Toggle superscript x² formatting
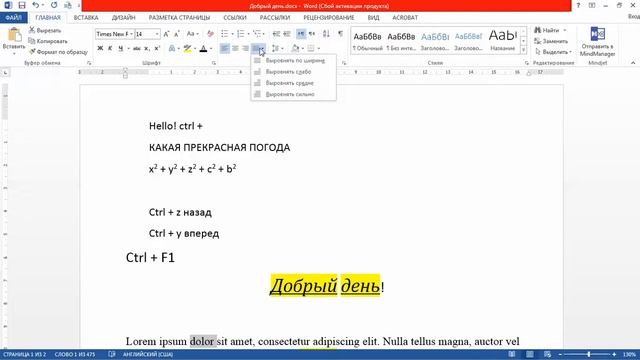The image size is (640, 360). pyautogui.click(x=157, y=49)
